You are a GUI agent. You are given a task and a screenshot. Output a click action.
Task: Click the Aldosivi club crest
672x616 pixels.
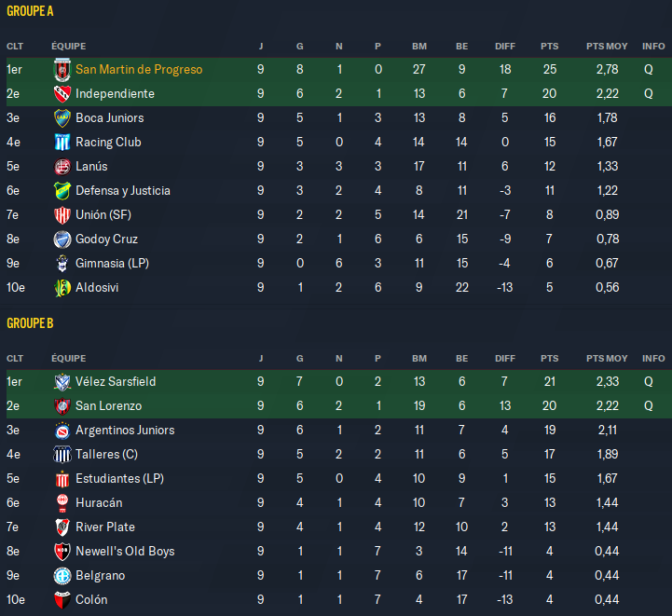(62, 288)
